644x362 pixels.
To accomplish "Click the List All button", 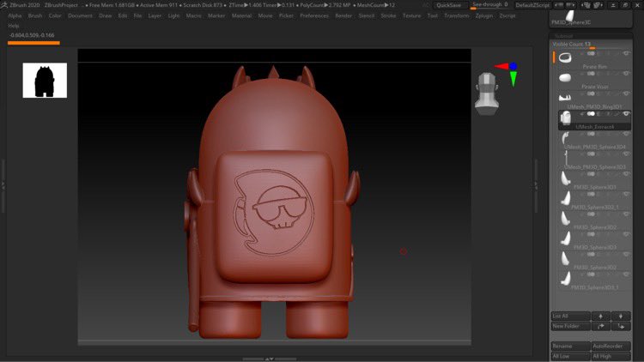I will [570, 316].
